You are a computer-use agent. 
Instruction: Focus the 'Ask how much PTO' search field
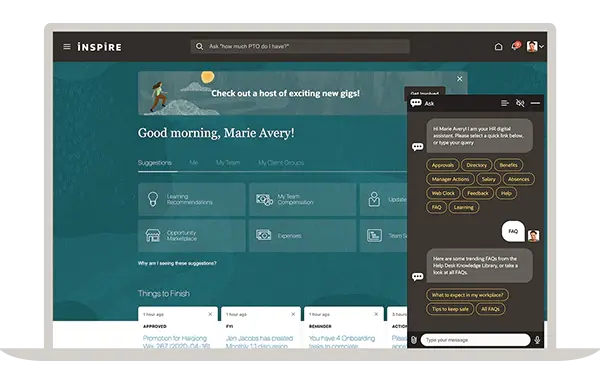[300, 46]
